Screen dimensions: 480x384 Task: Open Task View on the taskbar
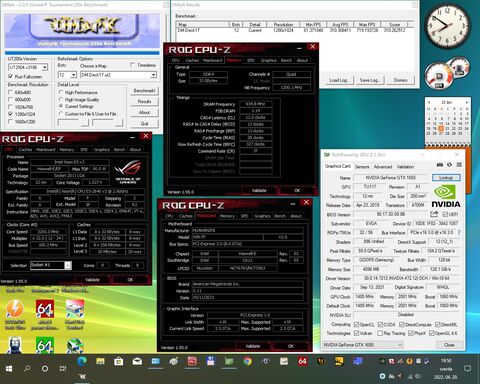(x=63, y=368)
